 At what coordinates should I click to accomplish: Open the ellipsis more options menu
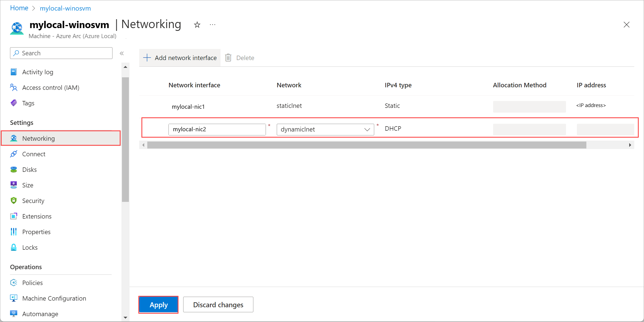click(212, 25)
